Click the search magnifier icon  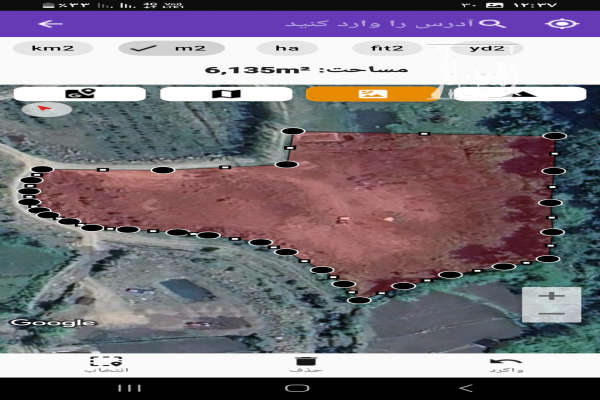coord(492,22)
